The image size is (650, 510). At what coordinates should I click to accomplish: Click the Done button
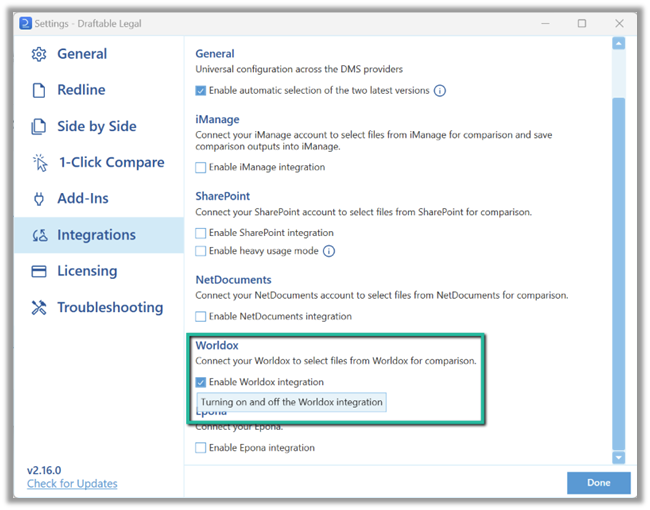599,483
